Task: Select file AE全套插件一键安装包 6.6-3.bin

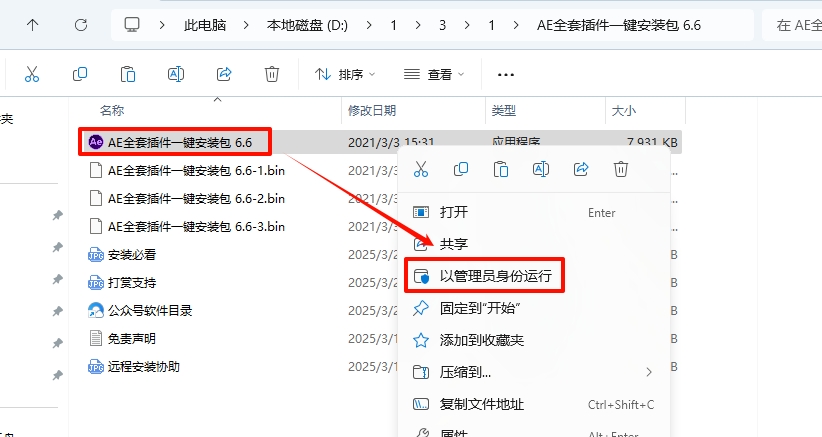Action: (x=196, y=226)
